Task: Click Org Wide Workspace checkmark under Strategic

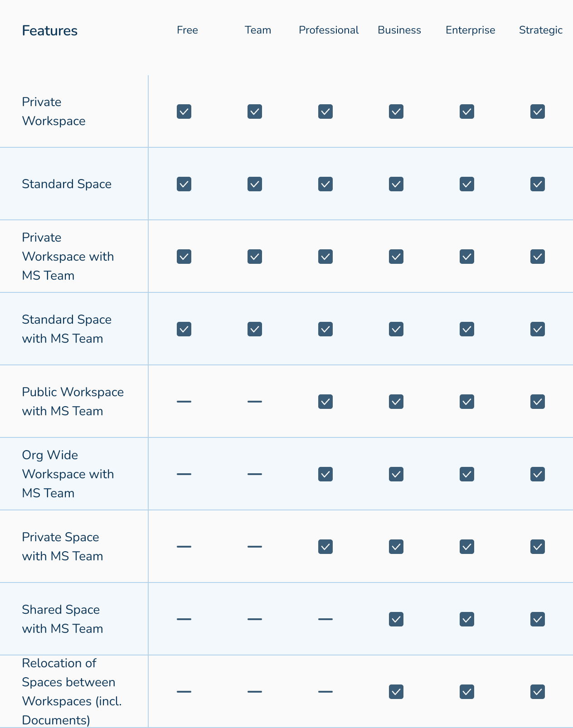Action: (538, 474)
